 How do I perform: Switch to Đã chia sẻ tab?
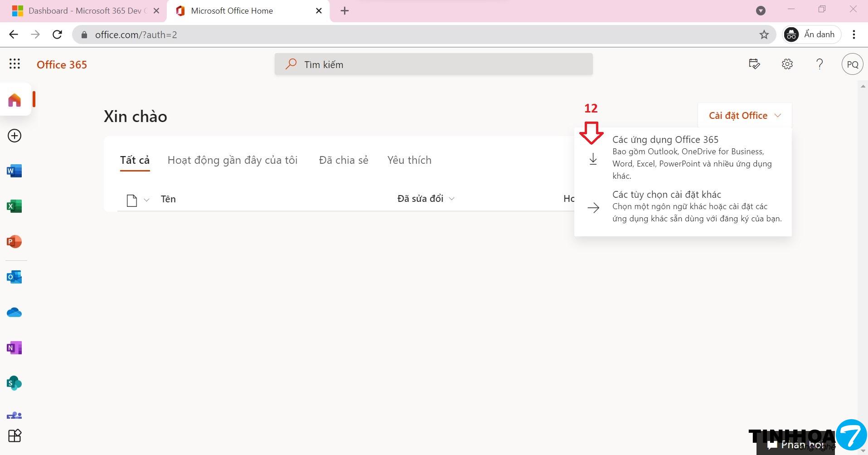pyautogui.click(x=344, y=160)
